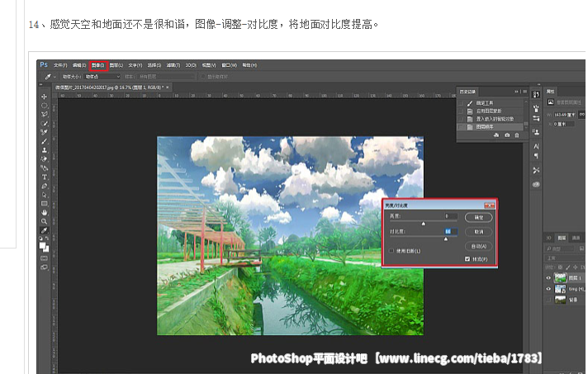This screenshot has width=588, height=374.
Task: Open the Creative Cloud Libraries icon in side dock
Action: (536, 184)
